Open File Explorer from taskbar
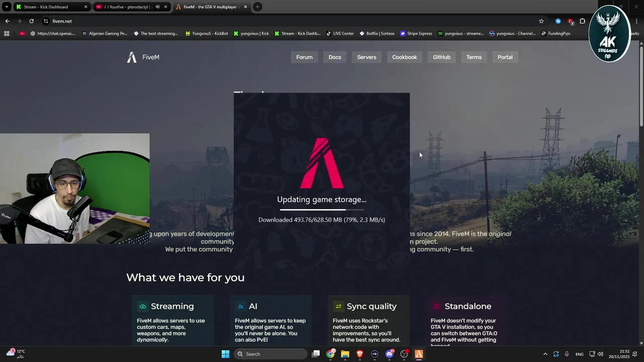 [x=345, y=354]
